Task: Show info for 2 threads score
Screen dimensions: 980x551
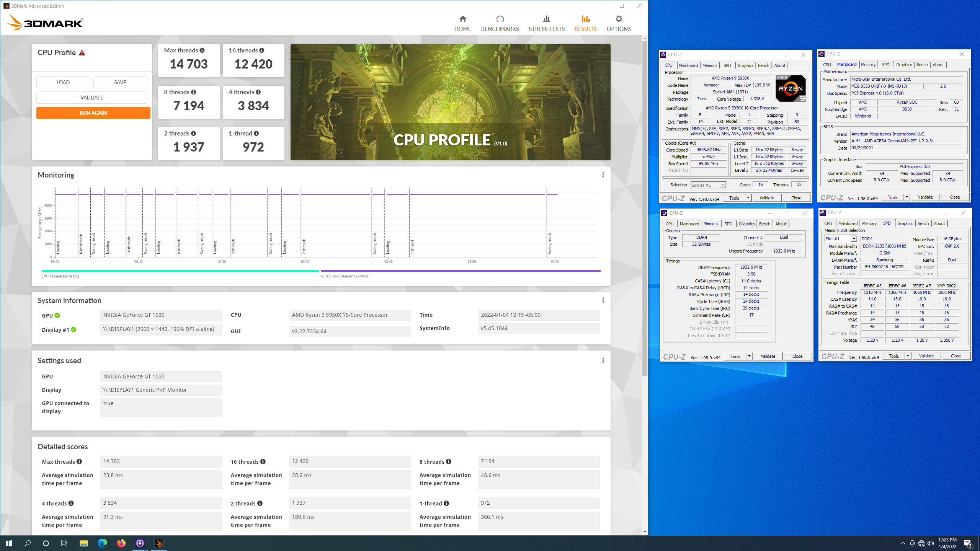Action: [194, 134]
